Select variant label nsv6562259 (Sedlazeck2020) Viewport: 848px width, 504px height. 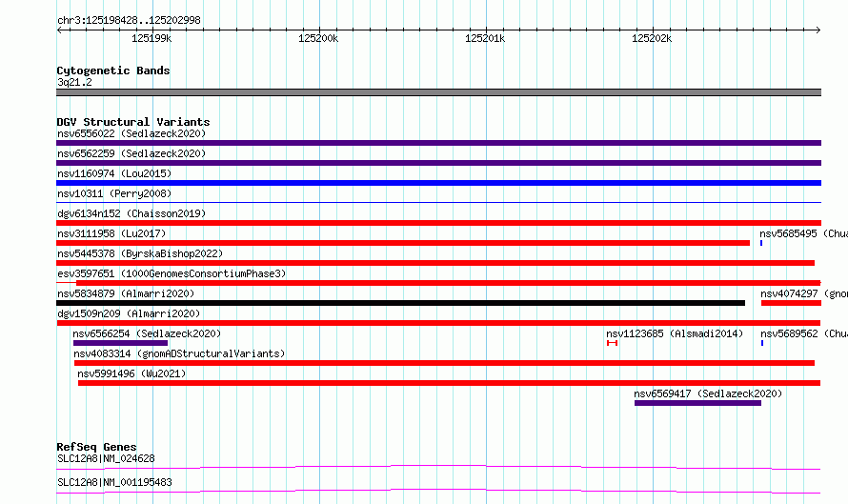131,153
